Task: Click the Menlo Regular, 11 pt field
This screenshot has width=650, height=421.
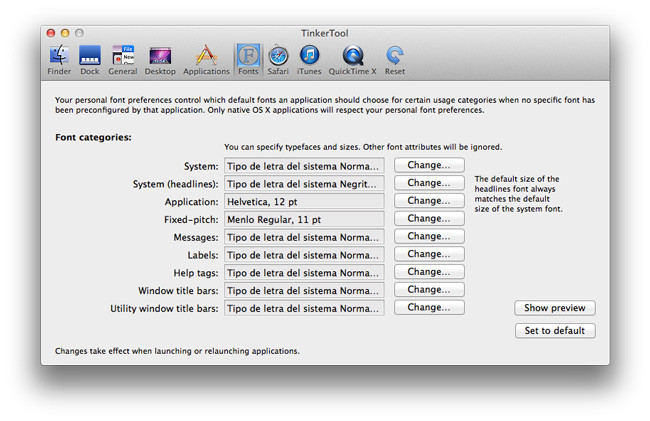Action: [304, 219]
